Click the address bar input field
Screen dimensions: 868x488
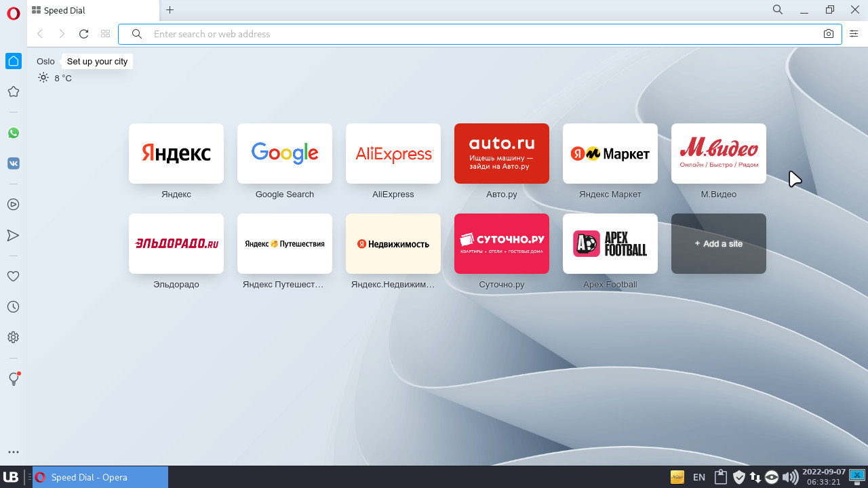[479, 34]
